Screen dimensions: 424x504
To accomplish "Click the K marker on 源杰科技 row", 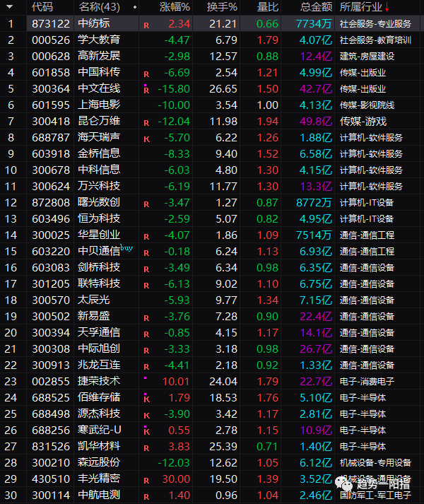I will click(x=146, y=416).
